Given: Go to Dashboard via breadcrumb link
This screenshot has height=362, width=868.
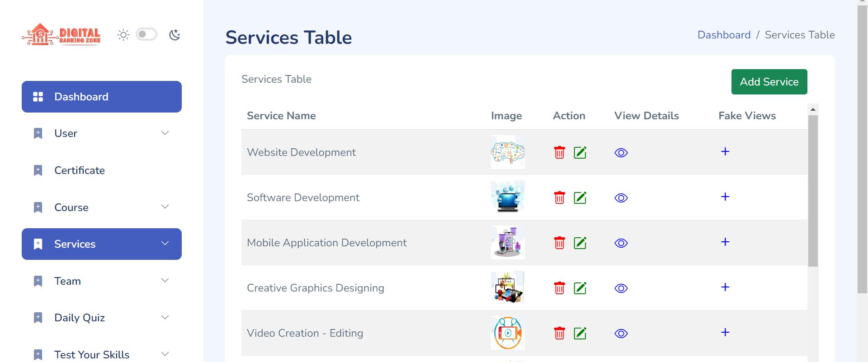Looking at the screenshot, I should 724,35.
